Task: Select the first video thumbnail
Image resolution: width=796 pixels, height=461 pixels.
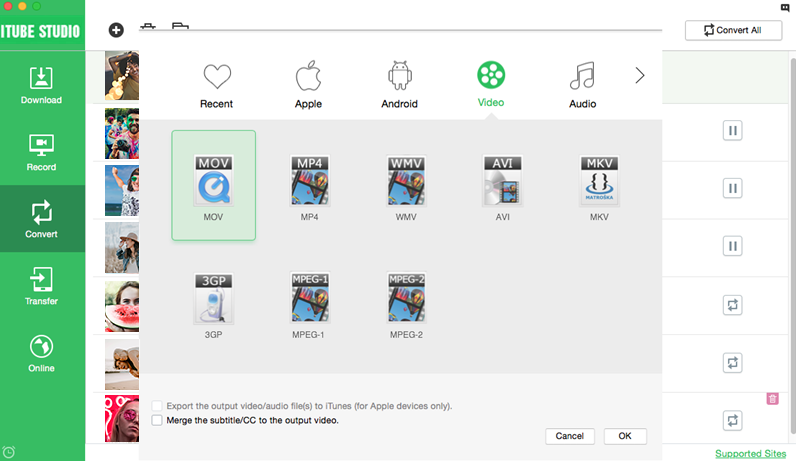Action: [122, 75]
